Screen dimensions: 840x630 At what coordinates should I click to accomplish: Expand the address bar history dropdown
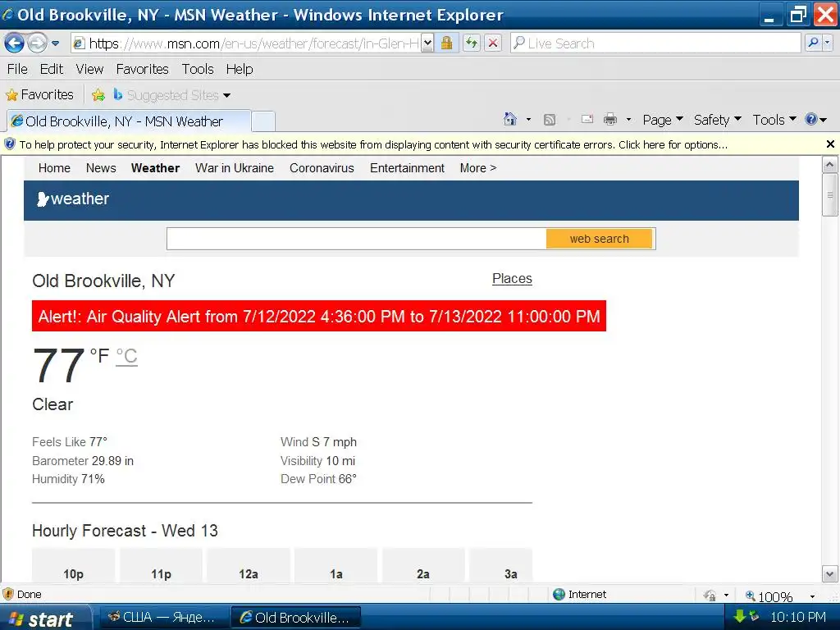pyautogui.click(x=427, y=43)
